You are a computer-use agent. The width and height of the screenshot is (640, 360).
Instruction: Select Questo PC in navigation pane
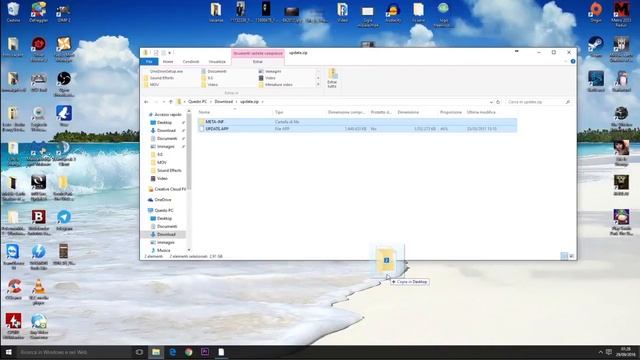pyautogui.click(x=164, y=211)
